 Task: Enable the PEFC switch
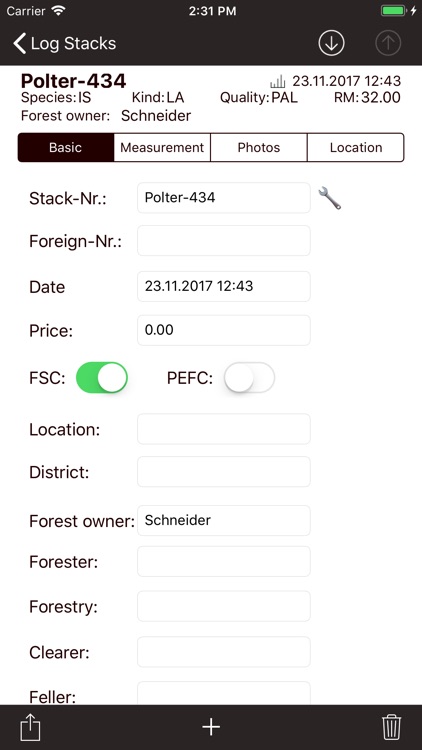coord(249,378)
